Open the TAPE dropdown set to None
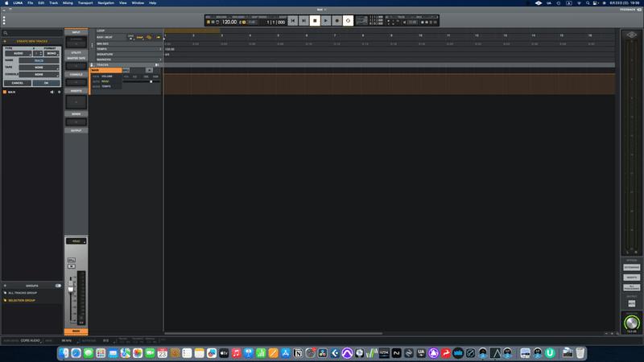 pos(39,68)
